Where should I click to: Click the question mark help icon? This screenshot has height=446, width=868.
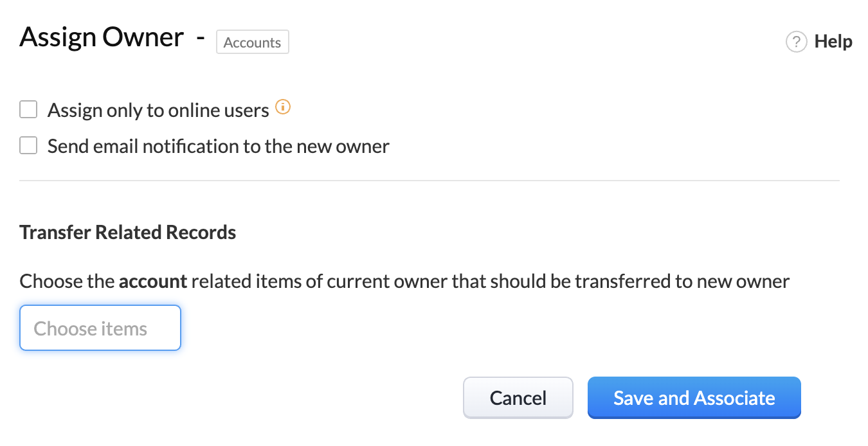(x=796, y=42)
